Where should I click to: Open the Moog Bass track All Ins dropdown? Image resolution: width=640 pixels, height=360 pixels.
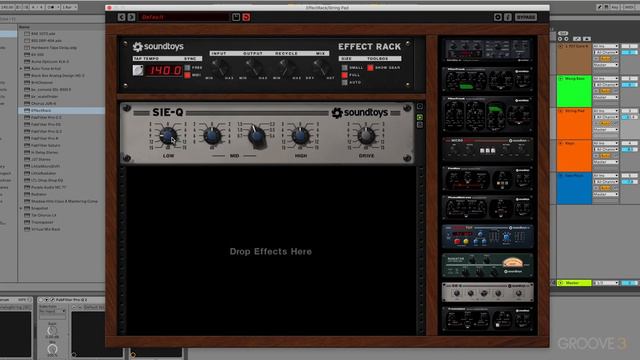pyautogui.click(x=606, y=78)
